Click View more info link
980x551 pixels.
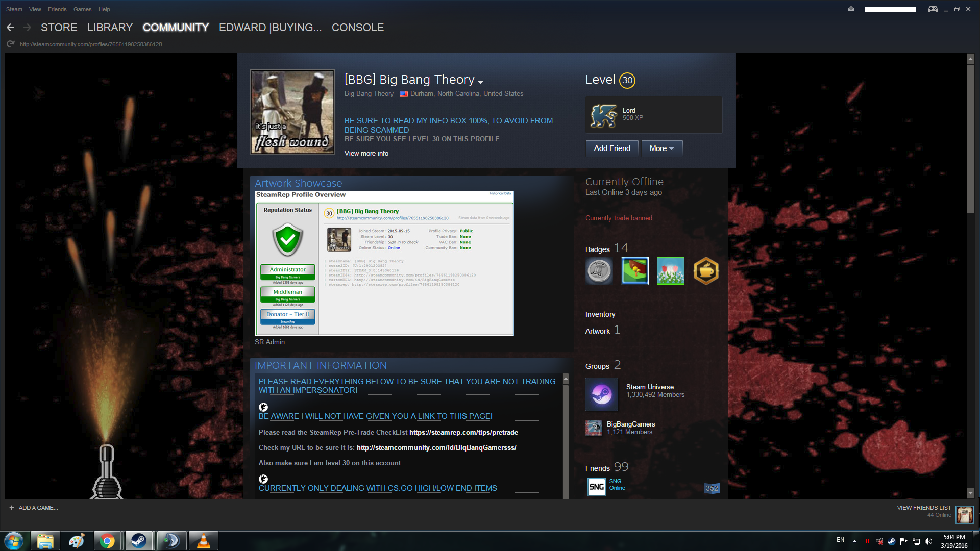[x=366, y=153]
